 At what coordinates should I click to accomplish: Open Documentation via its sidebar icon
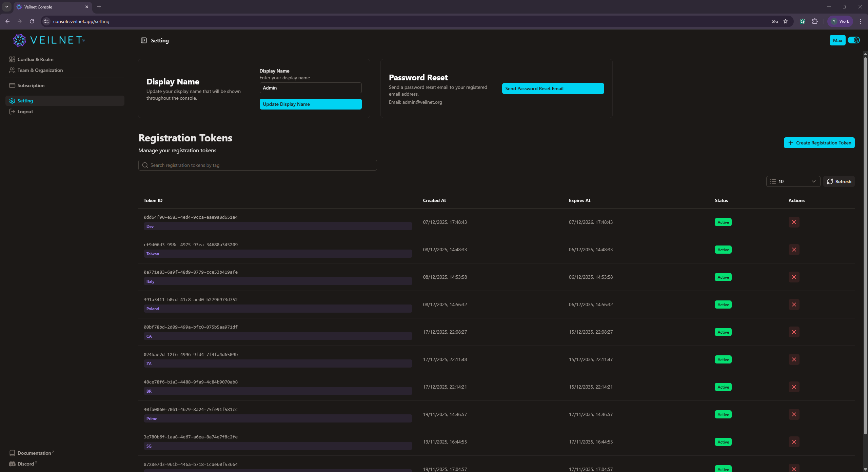click(12, 453)
